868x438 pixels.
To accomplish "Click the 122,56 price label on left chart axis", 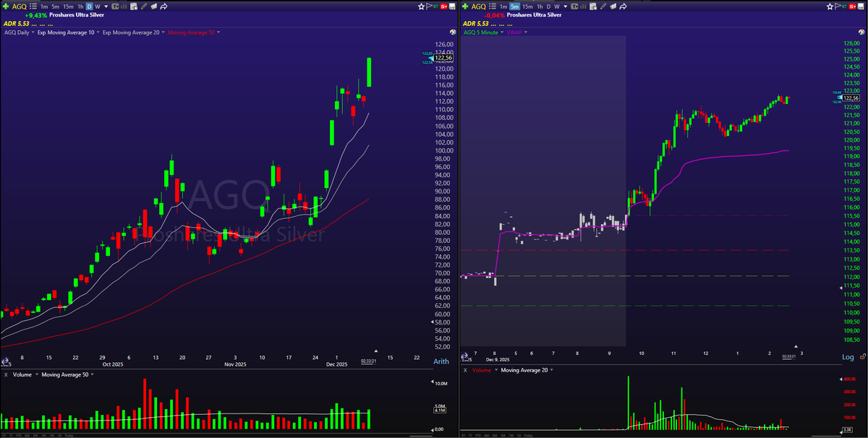I will (x=444, y=58).
